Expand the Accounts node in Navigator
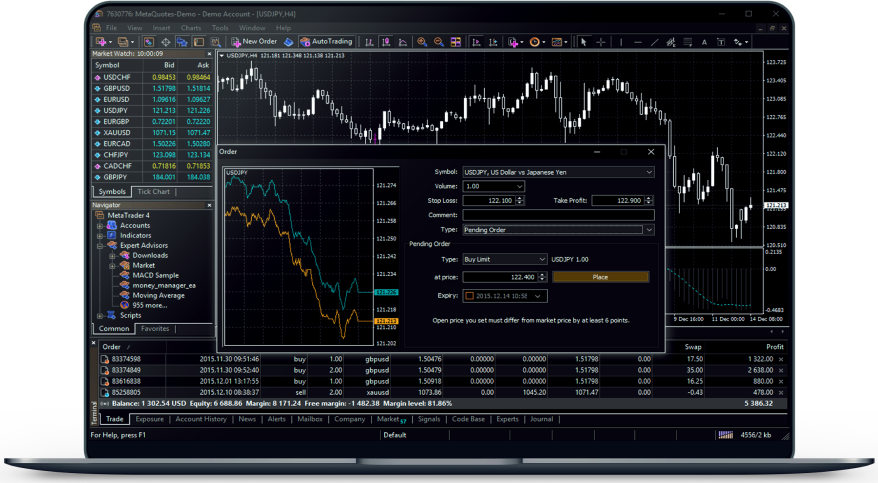This screenshot has height=483, width=878. (100, 226)
